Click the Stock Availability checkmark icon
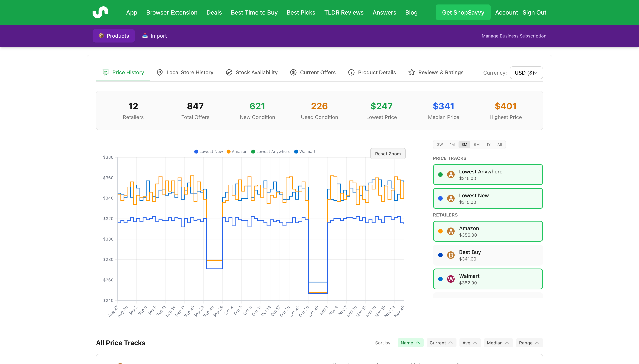Image resolution: width=639 pixels, height=364 pixels. point(229,72)
